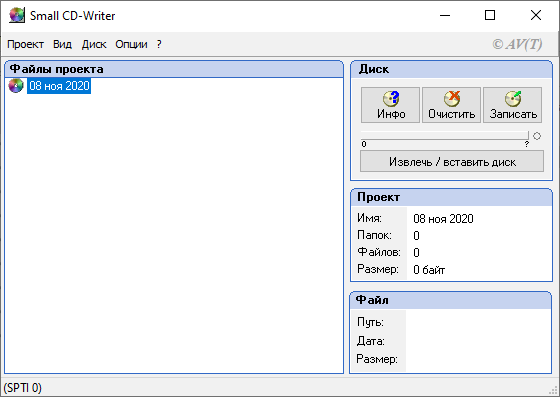560x397 pixels.
Task: Open the Опции menu
Action: pos(131,44)
